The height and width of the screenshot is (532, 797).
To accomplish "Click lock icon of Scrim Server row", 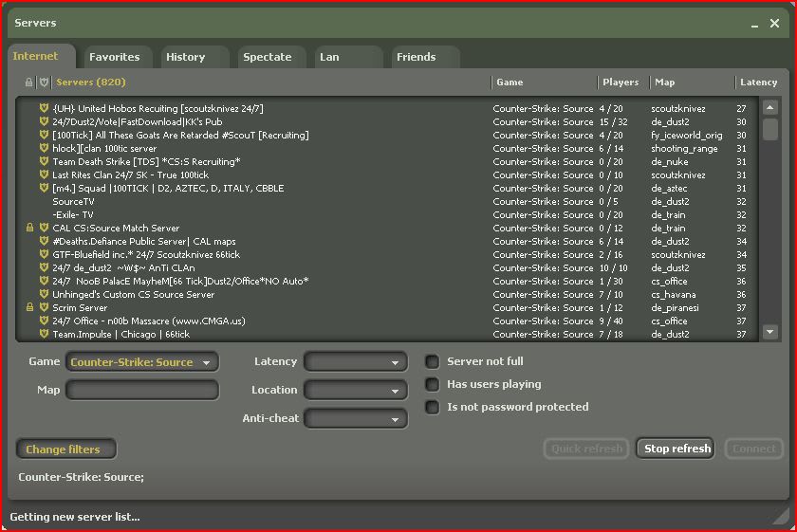I will click(x=30, y=307).
